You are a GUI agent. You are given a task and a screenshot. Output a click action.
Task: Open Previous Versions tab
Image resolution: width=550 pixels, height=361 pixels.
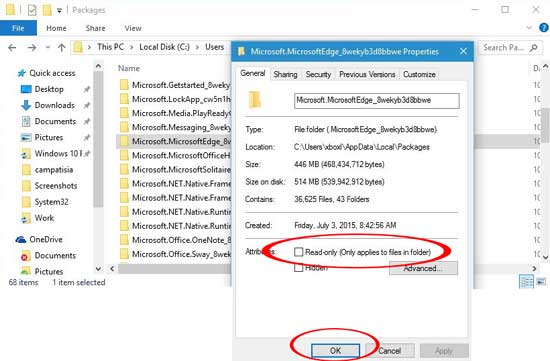(367, 74)
